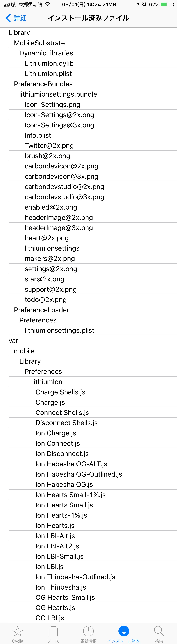Select the PreferenceLoader folder row

coord(93,310)
